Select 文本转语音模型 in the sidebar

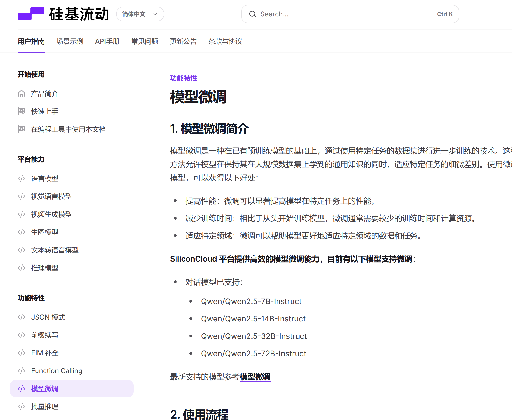[55, 250]
